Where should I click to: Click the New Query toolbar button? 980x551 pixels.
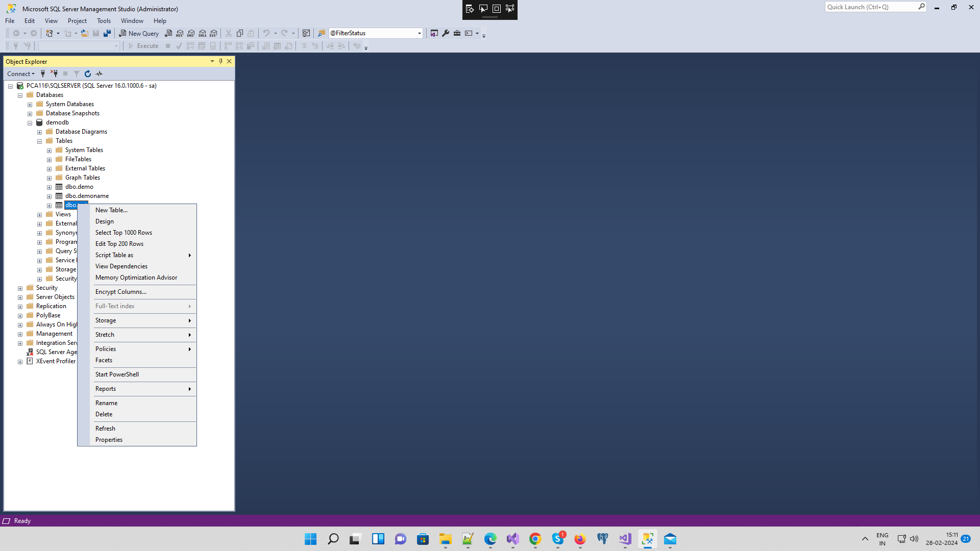click(139, 33)
